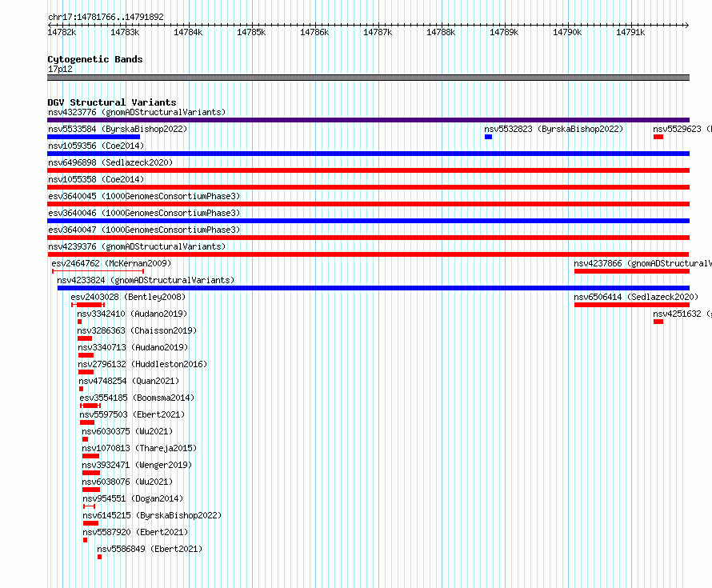712x588 pixels.
Task: Click the thin red nsv954551 interval glyph
Action: pos(89,506)
